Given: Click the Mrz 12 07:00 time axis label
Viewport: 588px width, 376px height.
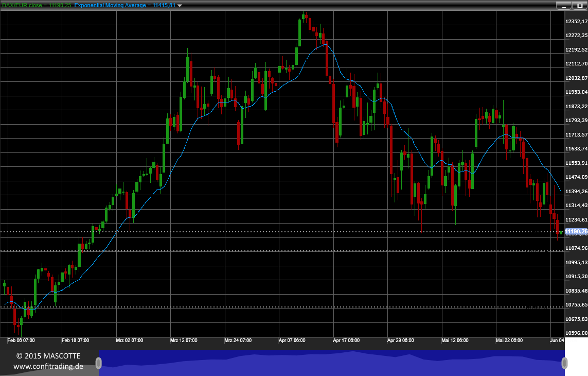Looking at the screenshot, I should point(184,340).
